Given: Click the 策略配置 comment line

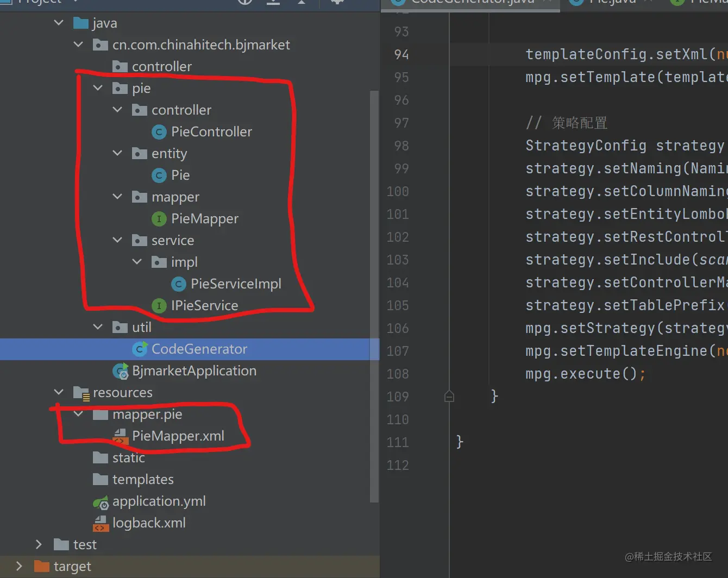Looking at the screenshot, I should point(567,123).
